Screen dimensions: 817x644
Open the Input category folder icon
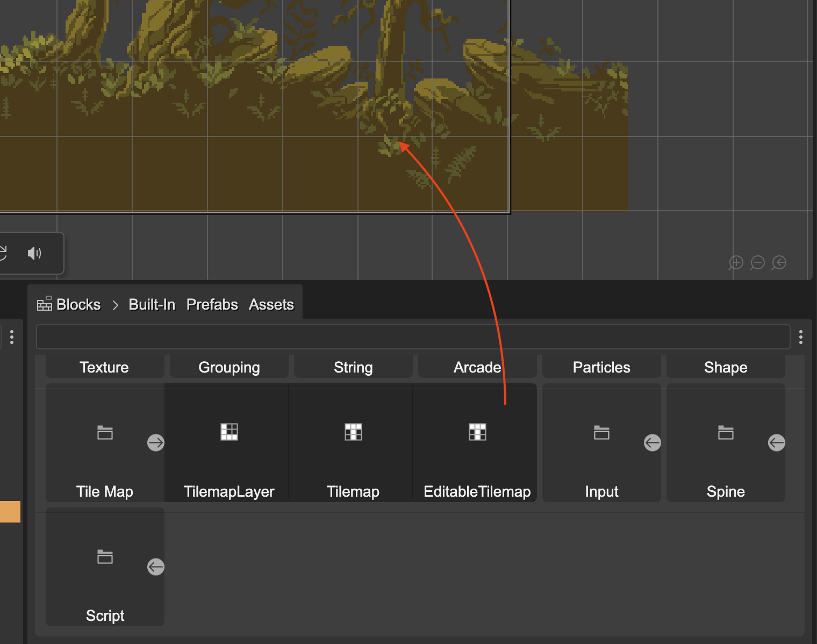point(601,433)
